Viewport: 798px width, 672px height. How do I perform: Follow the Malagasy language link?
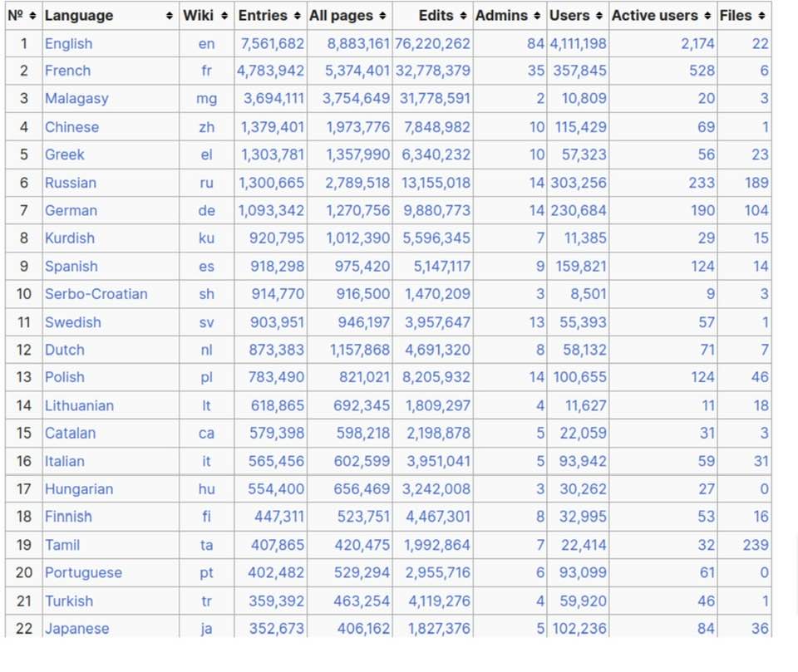(76, 99)
